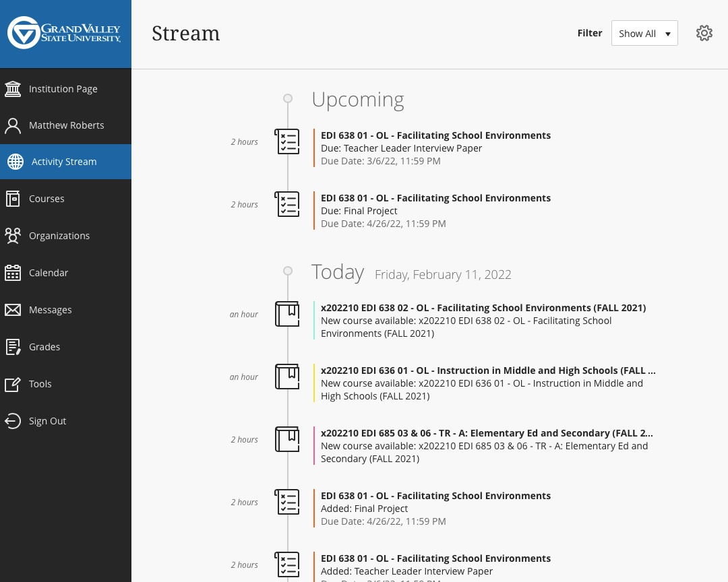This screenshot has height=582, width=728.
Task: Click the Teacher Leader Interview Paper assignment icon
Action: (287, 141)
